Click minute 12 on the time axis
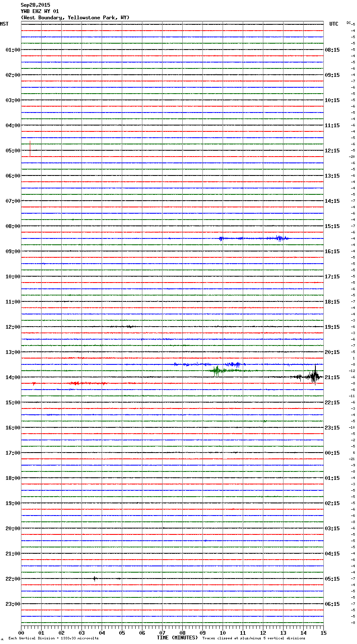 click(x=263, y=633)
